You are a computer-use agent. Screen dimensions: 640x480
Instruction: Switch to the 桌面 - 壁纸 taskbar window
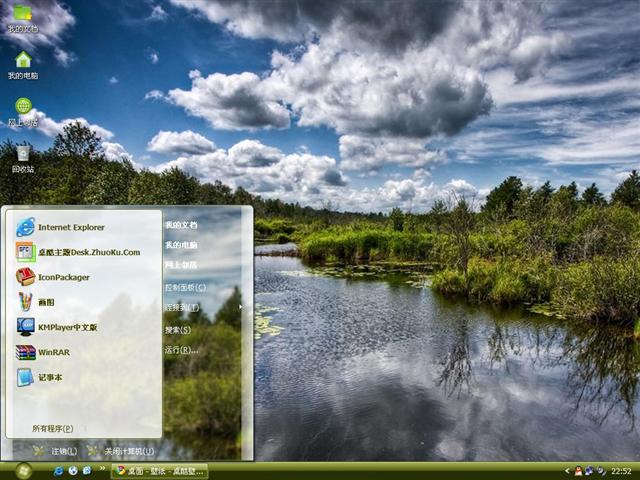pos(160,471)
